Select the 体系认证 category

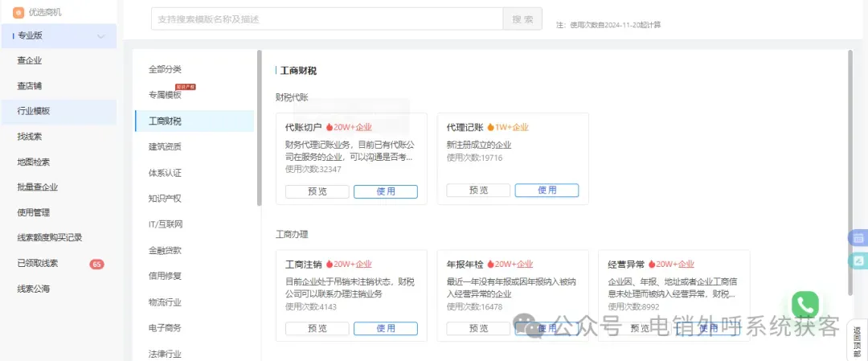pyautogui.click(x=194, y=173)
